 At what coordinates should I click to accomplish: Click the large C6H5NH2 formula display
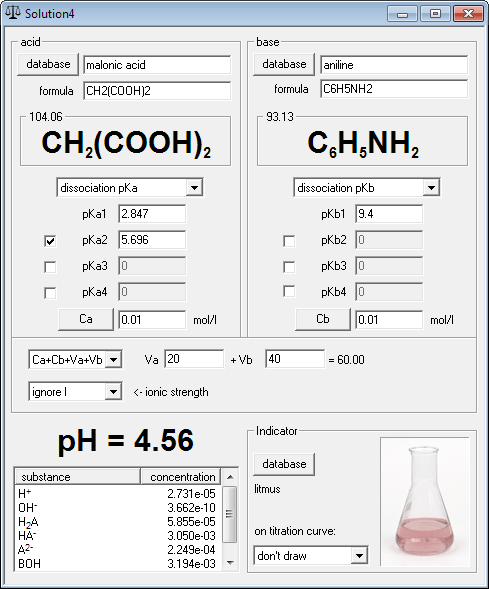[363, 144]
